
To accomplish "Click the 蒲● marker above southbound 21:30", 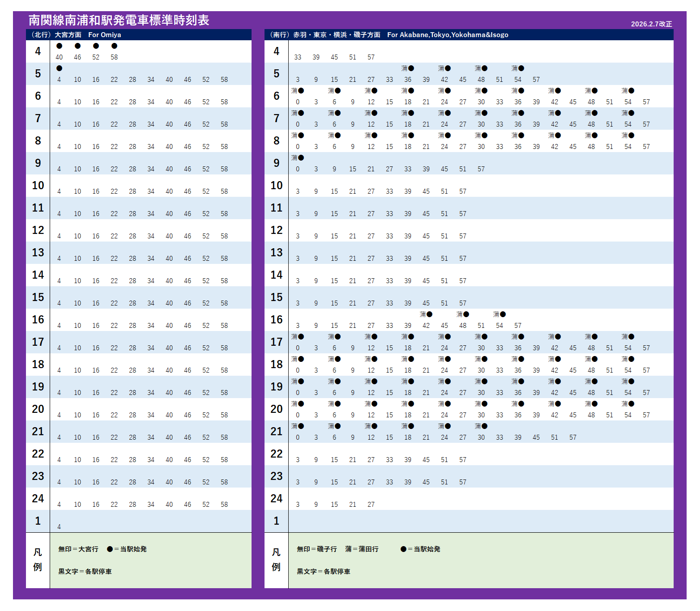I will point(481,426).
